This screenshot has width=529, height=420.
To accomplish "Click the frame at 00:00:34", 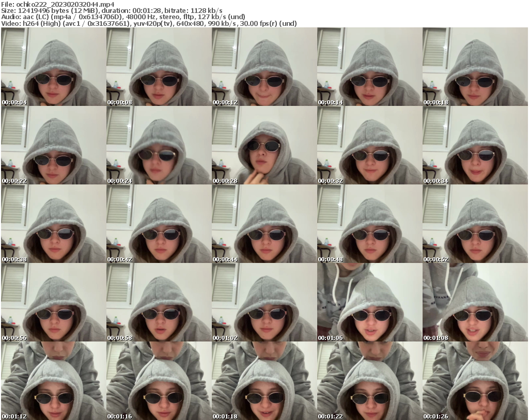I will [476, 146].
